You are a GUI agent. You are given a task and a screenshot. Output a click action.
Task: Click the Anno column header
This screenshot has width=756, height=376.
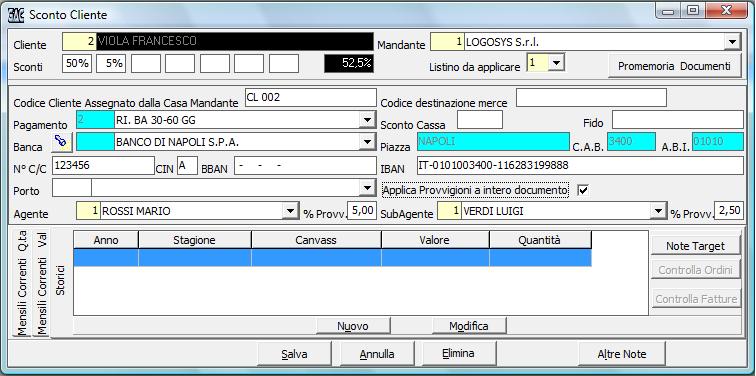point(106,240)
